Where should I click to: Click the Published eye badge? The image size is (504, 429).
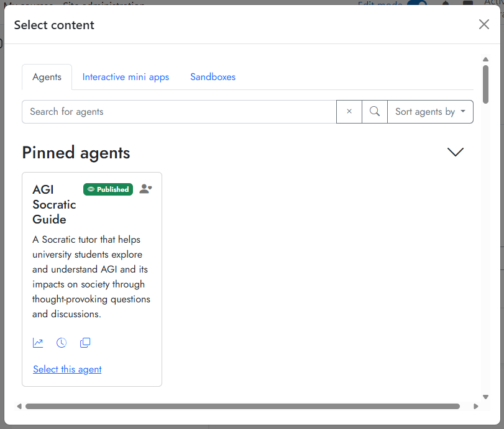[108, 189]
